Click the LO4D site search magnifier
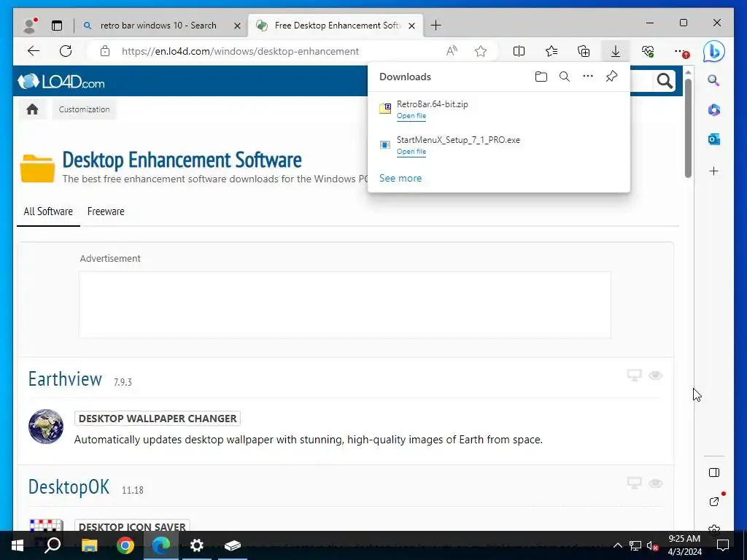 point(665,81)
